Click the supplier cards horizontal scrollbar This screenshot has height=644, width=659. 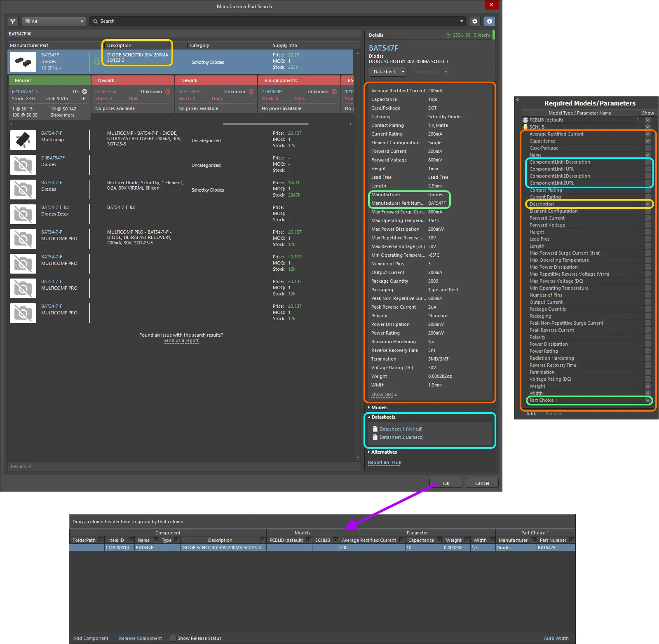[265, 124]
